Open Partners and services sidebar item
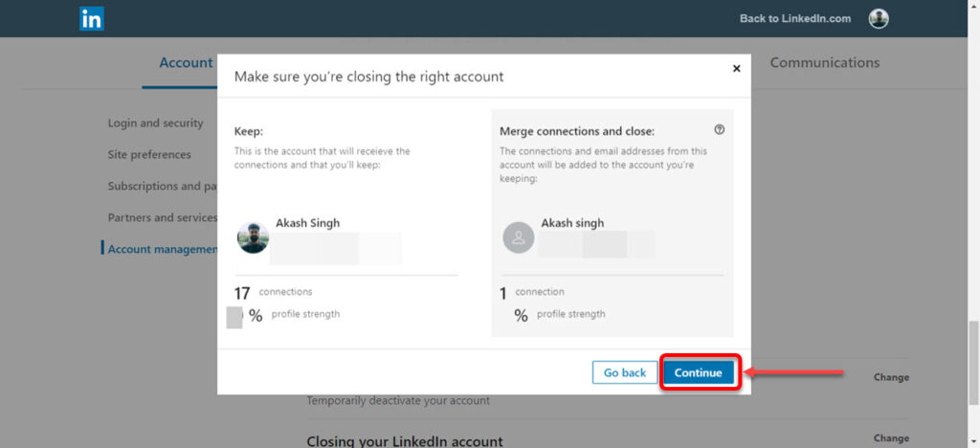Screen dimensions: 980x448 [163, 217]
